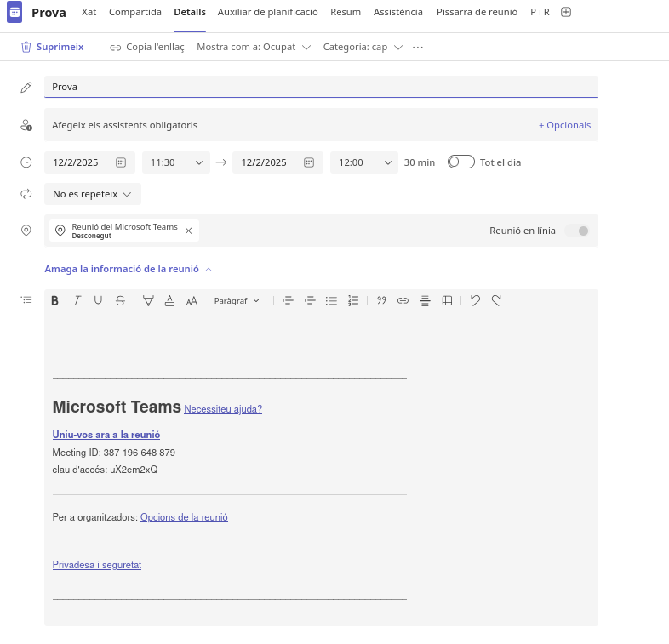The width and height of the screenshot is (669, 644).
Task: Toggle the Reunió en línia switch
Action: coord(577,231)
